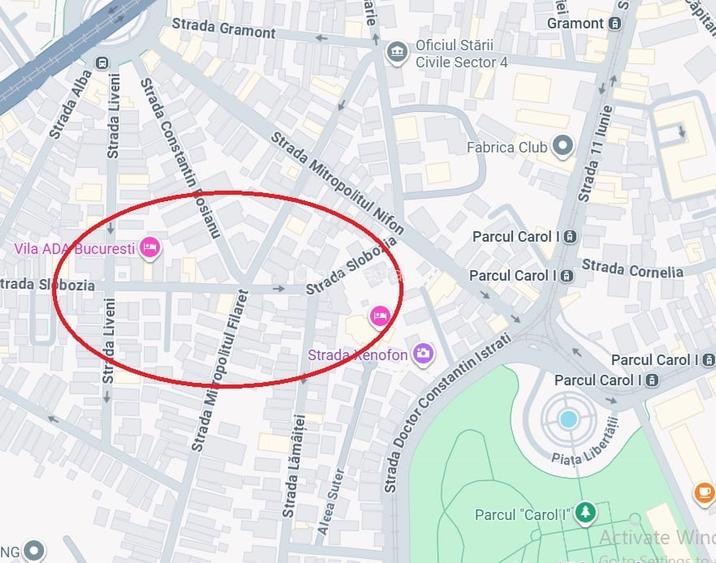Open the Parcul "Carol I" green tree marker
This screenshot has height=563, width=716.
click(585, 513)
